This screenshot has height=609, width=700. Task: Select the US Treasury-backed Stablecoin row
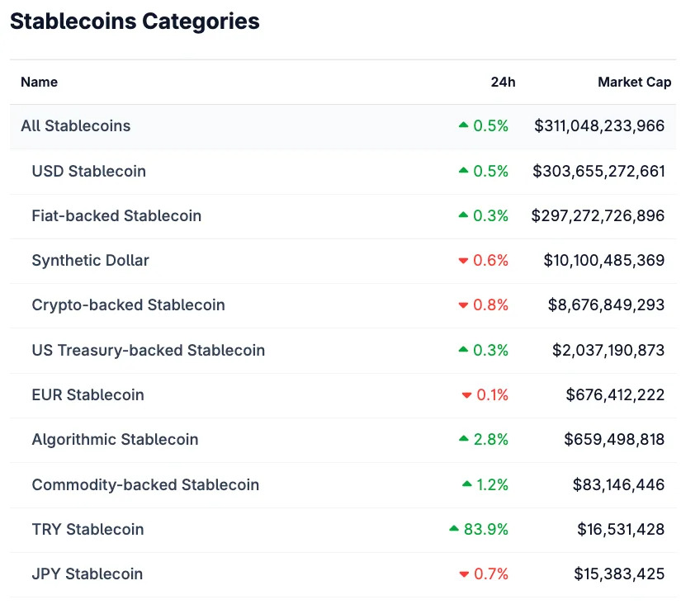coord(149,350)
